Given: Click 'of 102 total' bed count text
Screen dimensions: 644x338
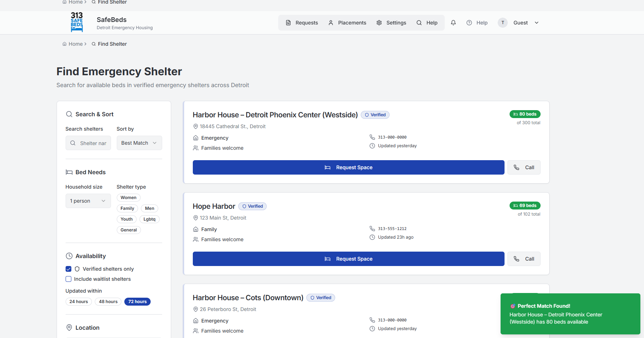Looking at the screenshot, I should (x=529, y=214).
